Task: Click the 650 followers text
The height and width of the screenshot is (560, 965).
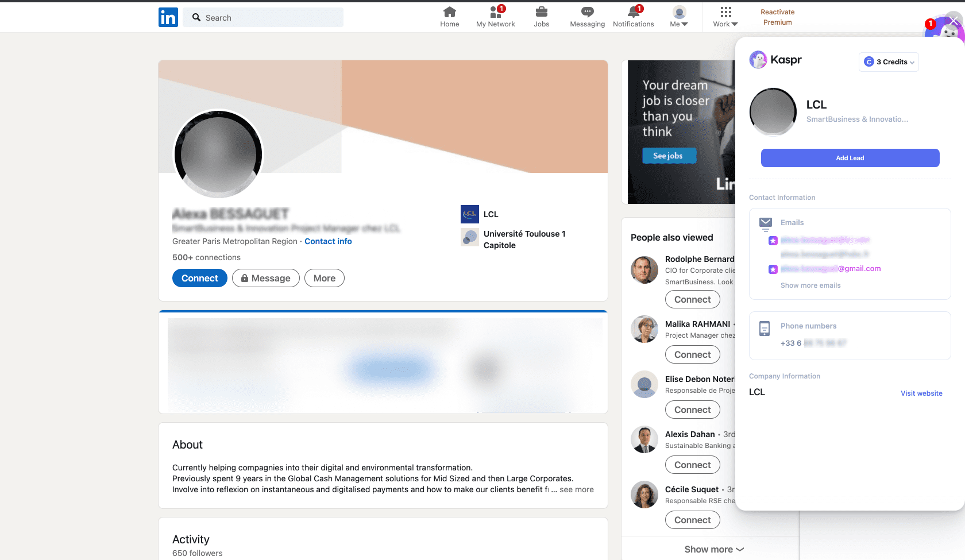Action: click(x=197, y=553)
